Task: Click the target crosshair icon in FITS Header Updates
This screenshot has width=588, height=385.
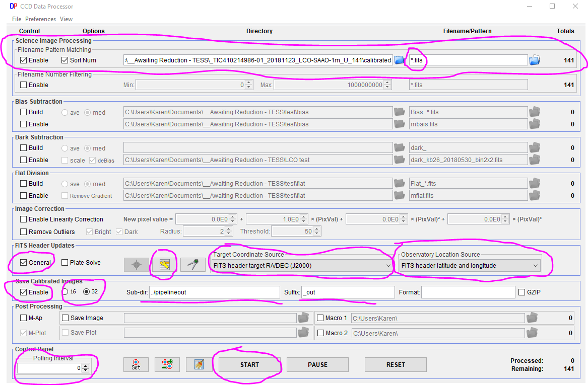Action: [x=137, y=264]
